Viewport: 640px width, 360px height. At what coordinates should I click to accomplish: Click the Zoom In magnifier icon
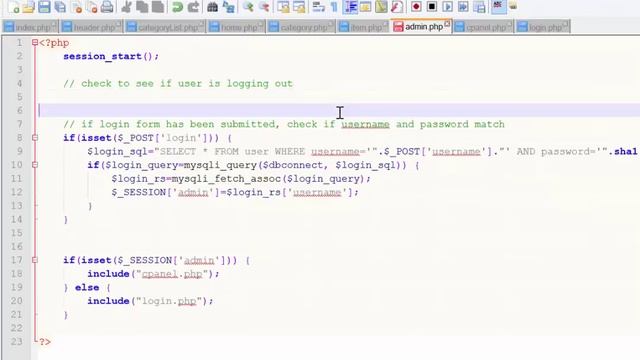point(248,7)
